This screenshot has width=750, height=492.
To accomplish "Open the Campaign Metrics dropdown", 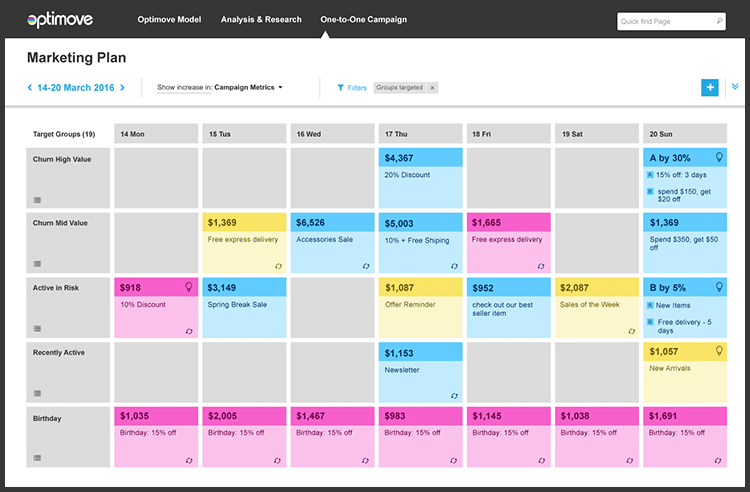I will (248, 87).
